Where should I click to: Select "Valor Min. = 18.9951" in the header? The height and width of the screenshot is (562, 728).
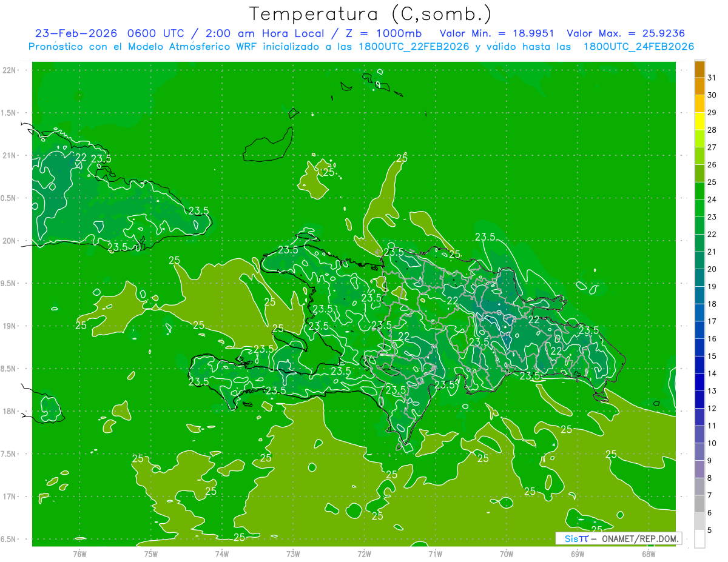[x=497, y=33]
